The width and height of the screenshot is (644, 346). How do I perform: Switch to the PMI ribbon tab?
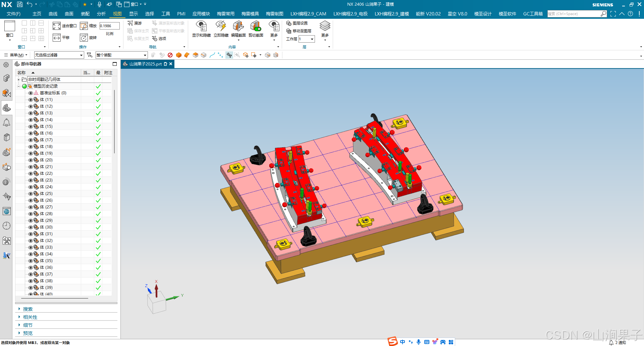click(x=181, y=14)
